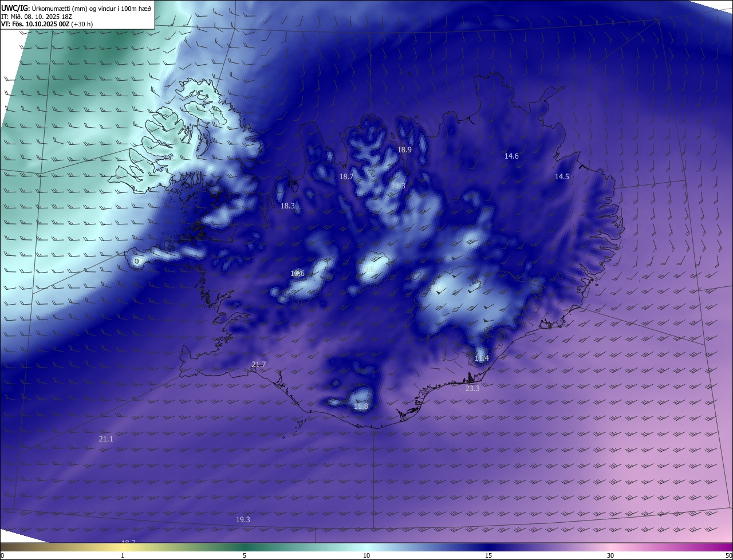Viewport: 733px width, 560px height.
Task: Click the title line starting 'UWC/IG: Úrkomumætti (mm)'
Action: (x=76, y=8)
